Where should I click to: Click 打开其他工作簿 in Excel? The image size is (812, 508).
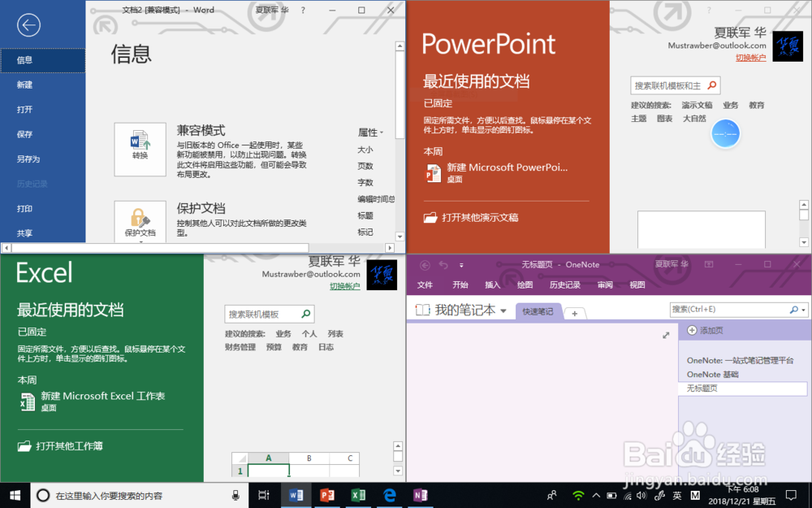(x=69, y=446)
